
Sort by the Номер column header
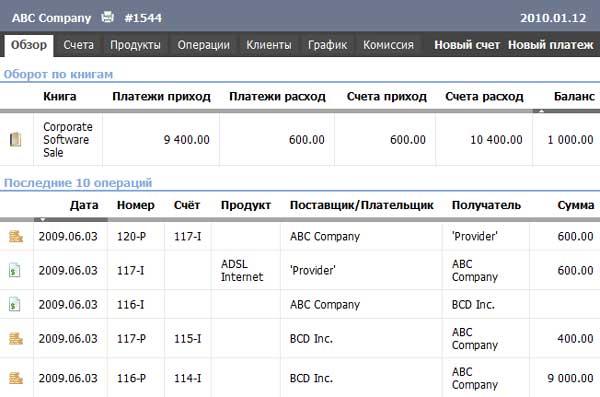136,205
